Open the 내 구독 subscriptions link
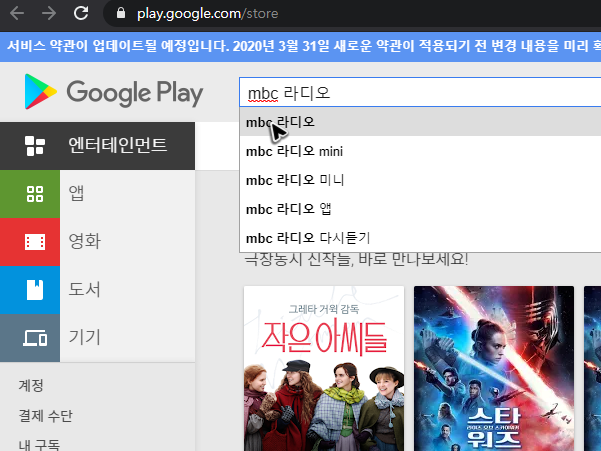 coord(39,445)
